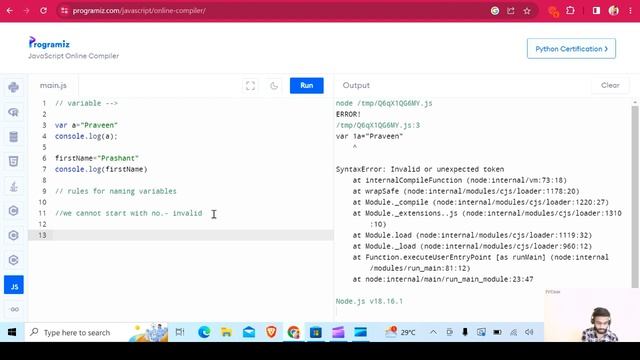The height and width of the screenshot is (360, 640).
Task: Go back in the browser
Action: click(9, 11)
